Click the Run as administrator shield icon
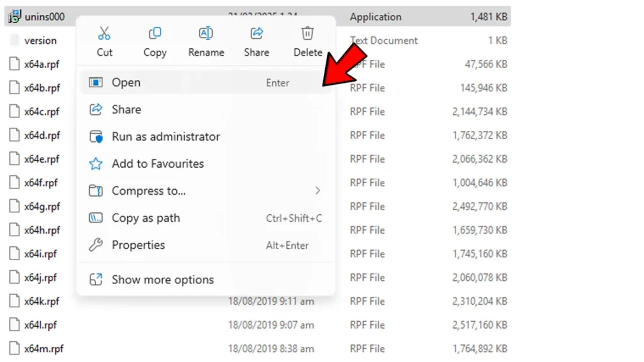644x362 pixels. [96, 136]
